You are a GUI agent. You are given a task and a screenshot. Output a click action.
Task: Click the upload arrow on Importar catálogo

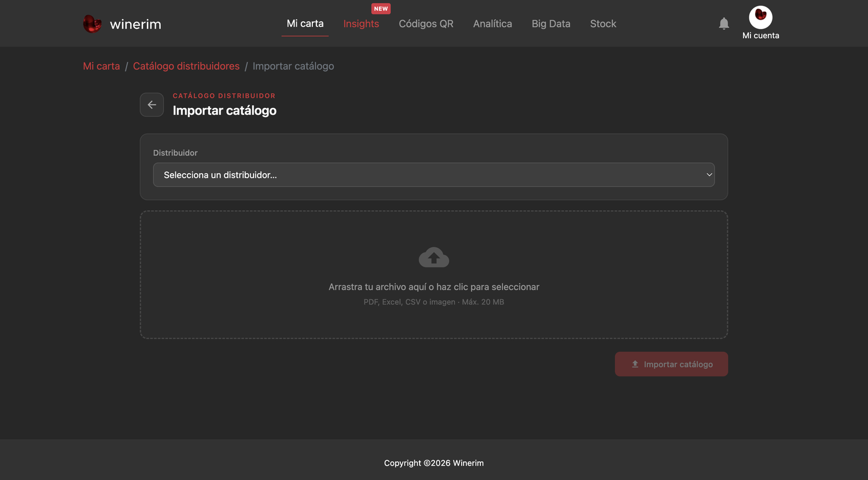pos(635,364)
